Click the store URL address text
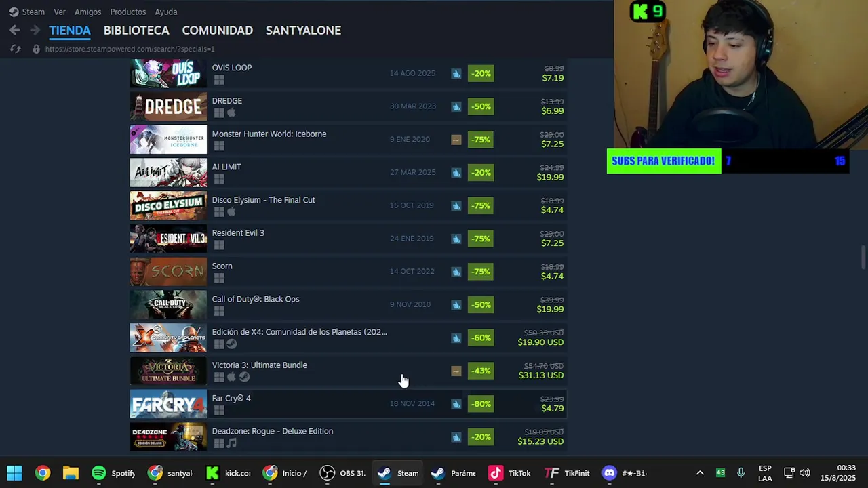The image size is (868, 488). point(130,49)
